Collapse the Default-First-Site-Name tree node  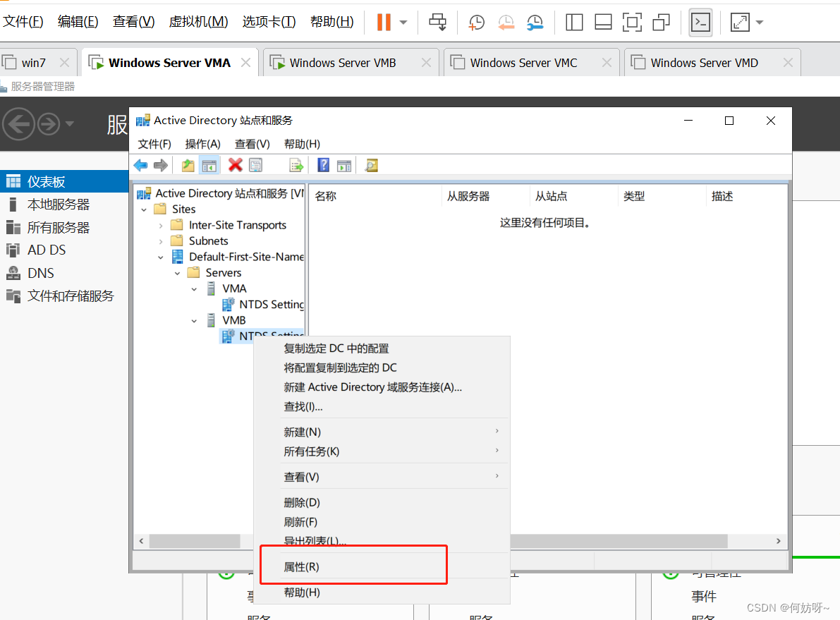tap(161, 257)
